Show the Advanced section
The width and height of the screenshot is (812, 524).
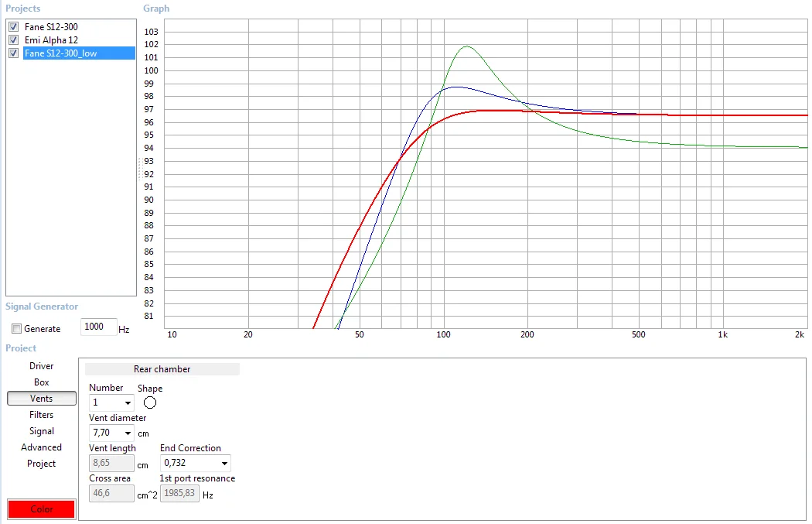tap(42, 447)
